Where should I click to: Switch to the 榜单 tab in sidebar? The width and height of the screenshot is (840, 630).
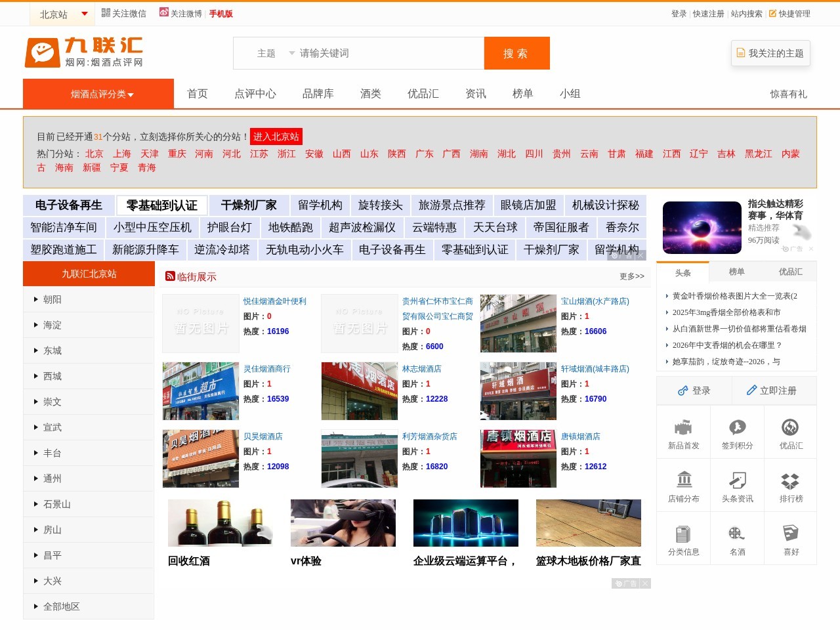[x=736, y=271]
